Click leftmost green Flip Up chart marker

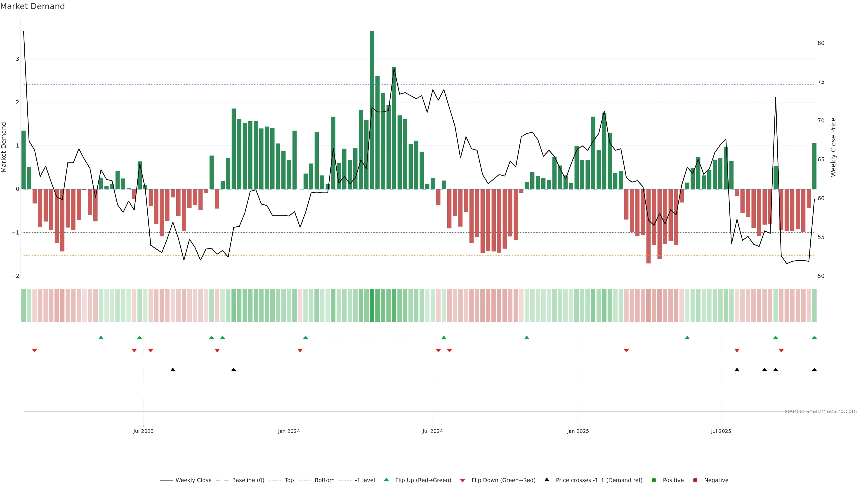[101, 338]
